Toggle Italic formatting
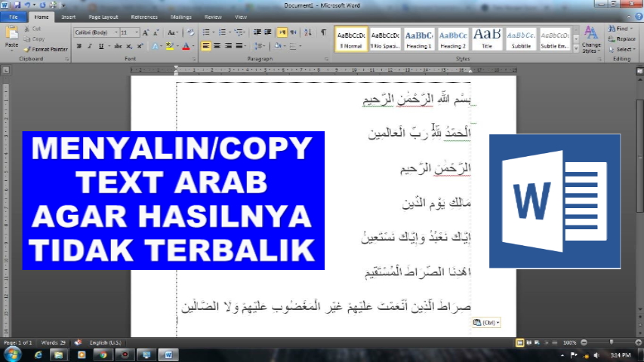644x362 pixels. point(90,46)
